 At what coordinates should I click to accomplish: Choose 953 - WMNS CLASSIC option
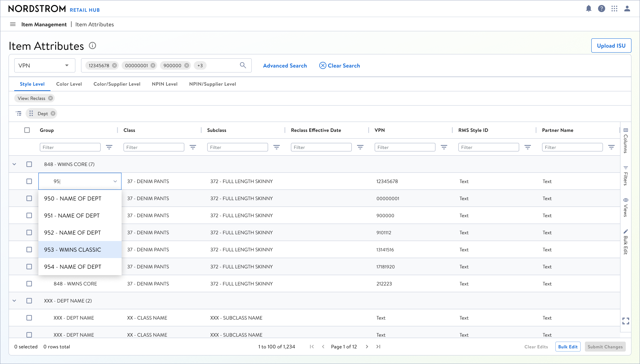coord(80,250)
